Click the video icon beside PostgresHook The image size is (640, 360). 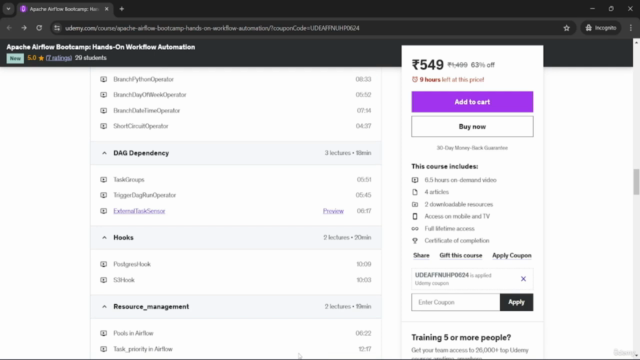click(104, 264)
